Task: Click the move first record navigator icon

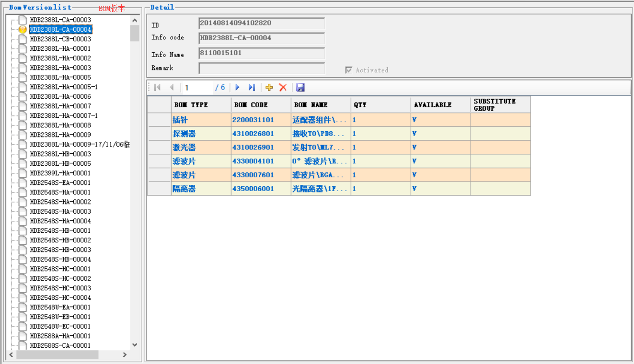Action: click(x=157, y=87)
